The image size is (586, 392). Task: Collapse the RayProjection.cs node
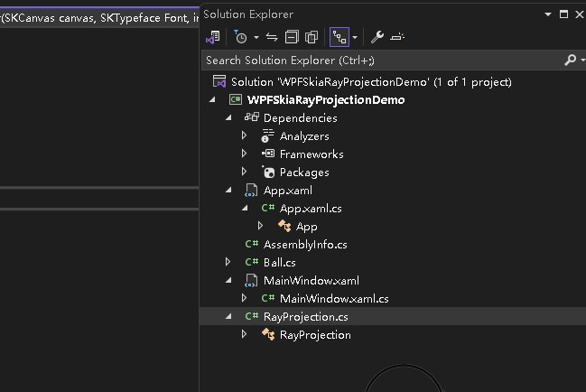point(228,316)
